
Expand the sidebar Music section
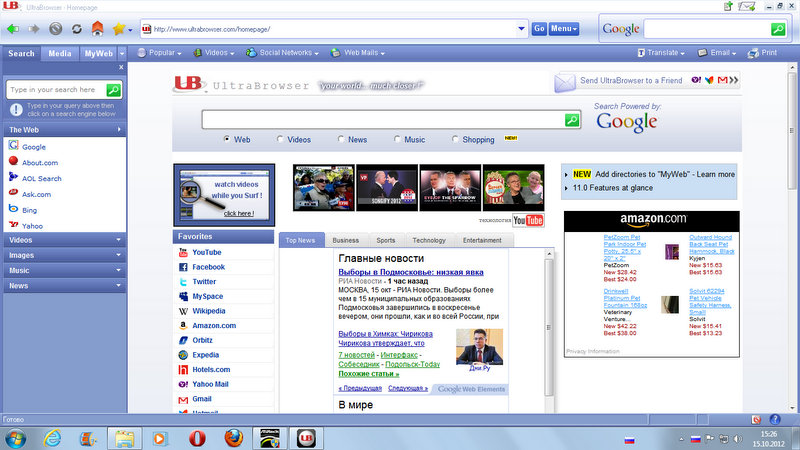point(65,270)
